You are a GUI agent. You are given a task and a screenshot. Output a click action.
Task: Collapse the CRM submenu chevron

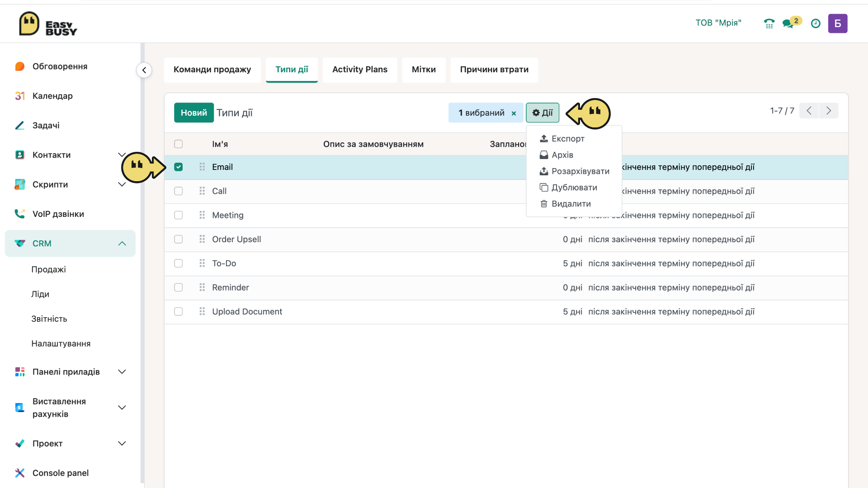122,244
